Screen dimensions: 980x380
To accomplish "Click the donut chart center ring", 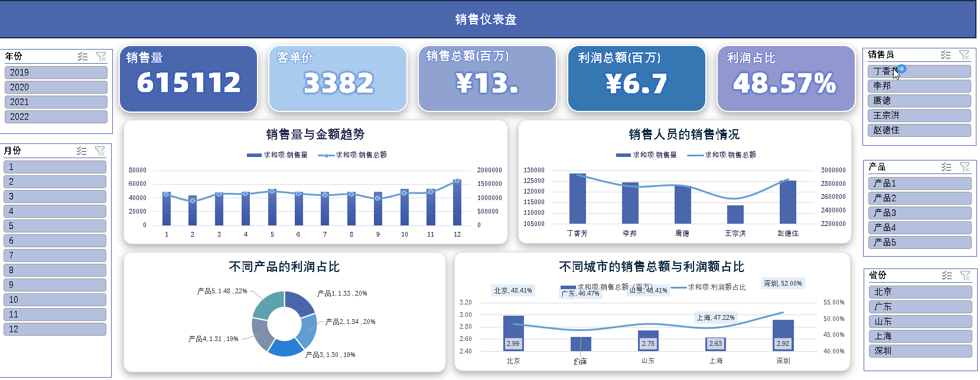I will point(285,323).
